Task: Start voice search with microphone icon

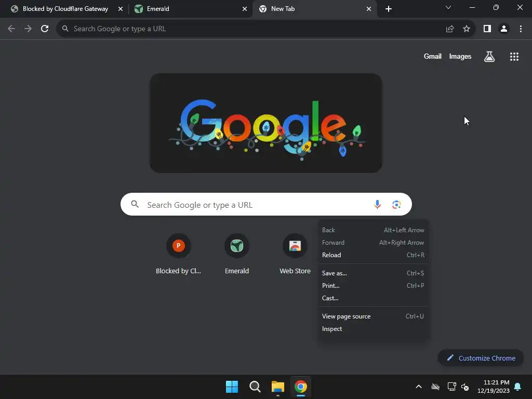Action: (377, 204)
